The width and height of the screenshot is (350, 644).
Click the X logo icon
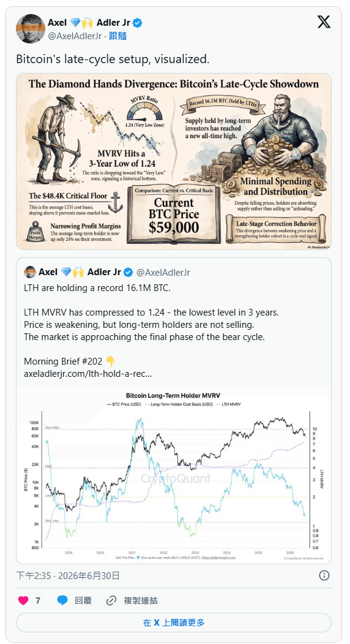(x=324, y=22)
